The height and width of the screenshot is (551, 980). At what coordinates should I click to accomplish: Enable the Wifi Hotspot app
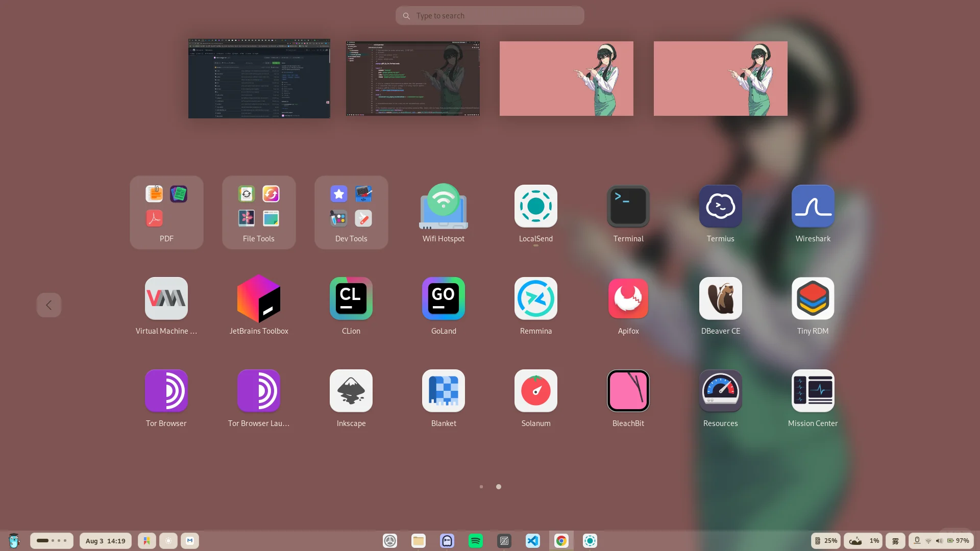coord(443,206)
